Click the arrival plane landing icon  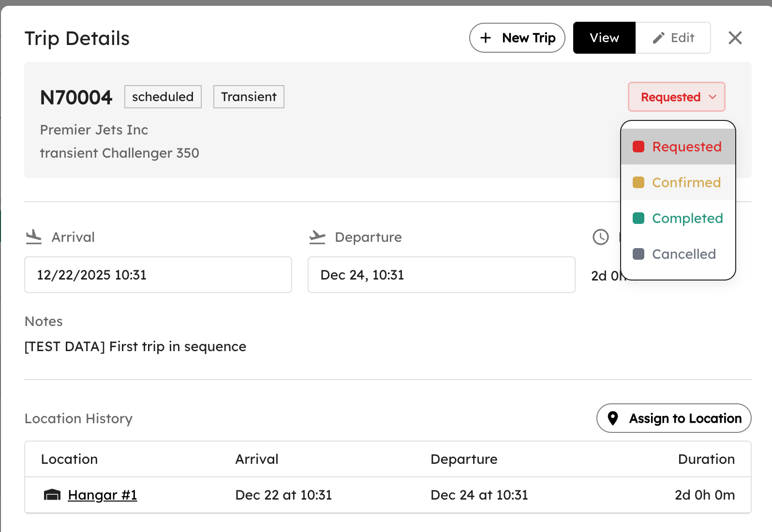tap(34, 237)
